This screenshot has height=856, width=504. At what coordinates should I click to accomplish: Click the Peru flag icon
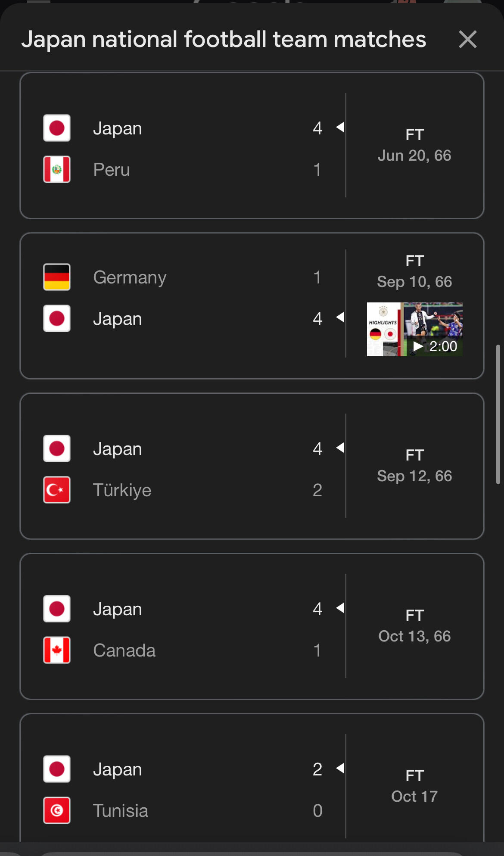[57, 169]
